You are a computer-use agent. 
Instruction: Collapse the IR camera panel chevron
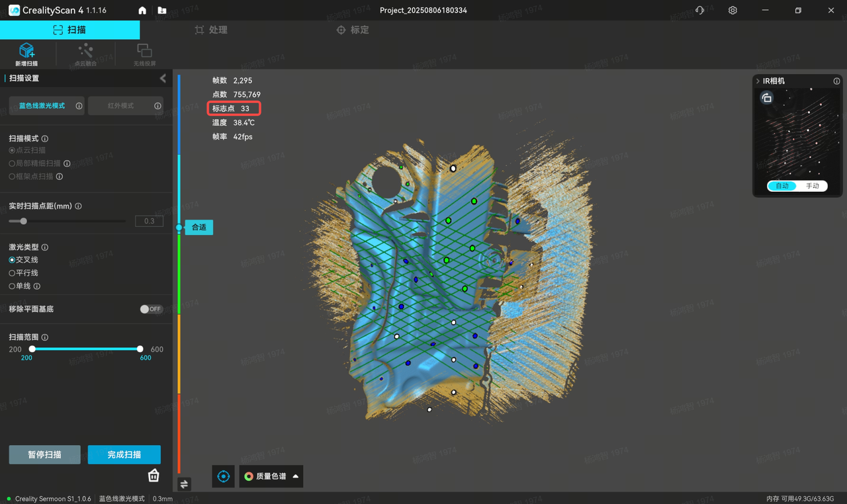tap(758, 81)
